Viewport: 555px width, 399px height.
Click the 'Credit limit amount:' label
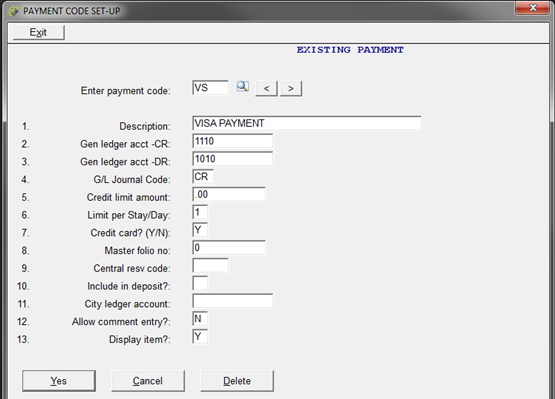point(128,197)
